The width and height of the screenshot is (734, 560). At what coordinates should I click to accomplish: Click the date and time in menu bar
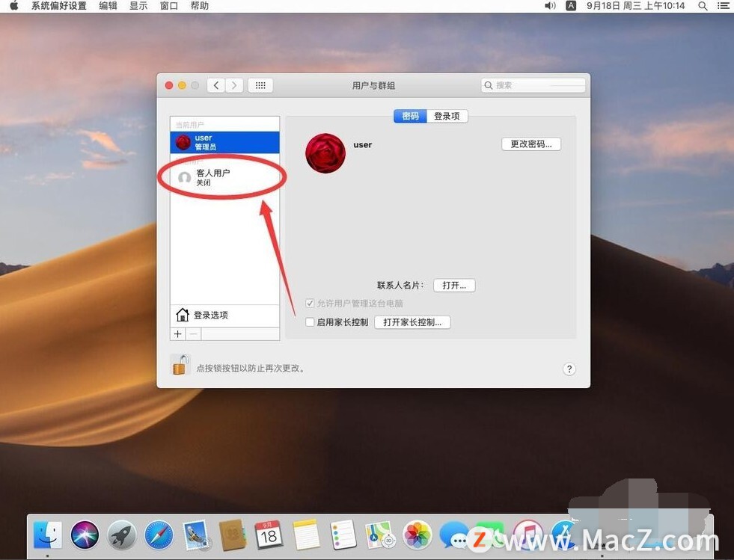pyautogui.click(x=635, y=6)
